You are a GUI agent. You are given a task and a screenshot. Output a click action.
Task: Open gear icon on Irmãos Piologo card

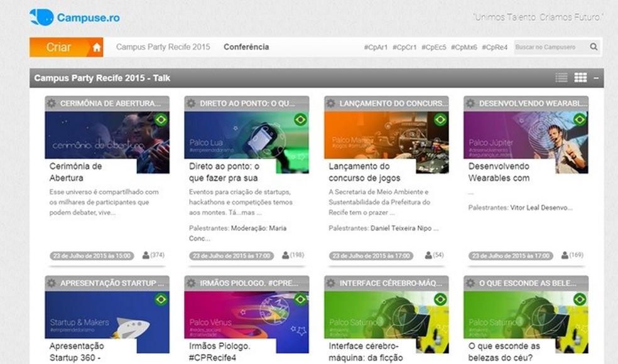[191, 283]
